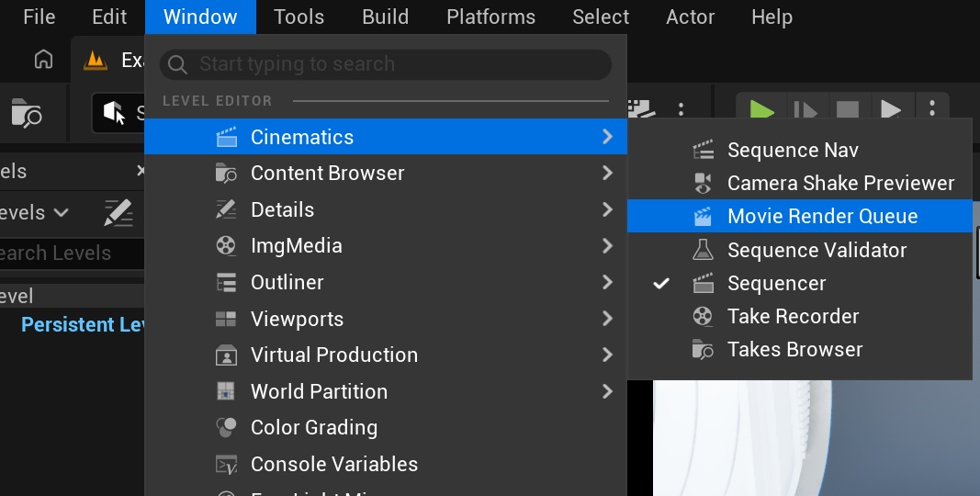Image resolution: width=980 pixels, height=496 pixels.
Task: Launch the Camera Shake Previewer
Action: point(839,184)
